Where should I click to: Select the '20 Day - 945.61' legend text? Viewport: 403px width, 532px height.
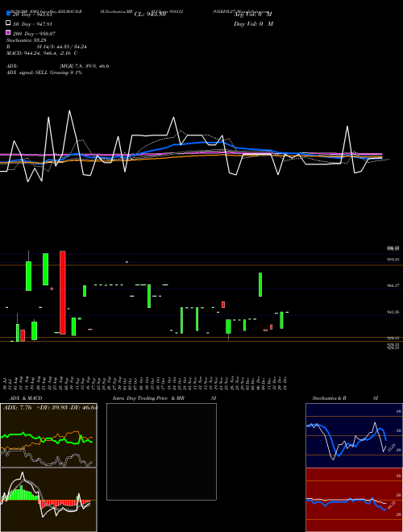(x=32, y=15)
